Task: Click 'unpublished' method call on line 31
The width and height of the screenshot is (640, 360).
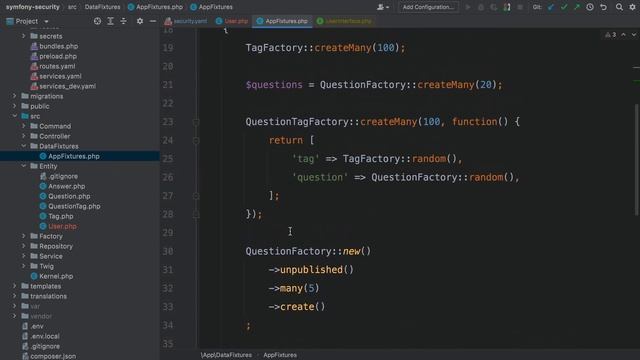Action: (x=311, y=270)
